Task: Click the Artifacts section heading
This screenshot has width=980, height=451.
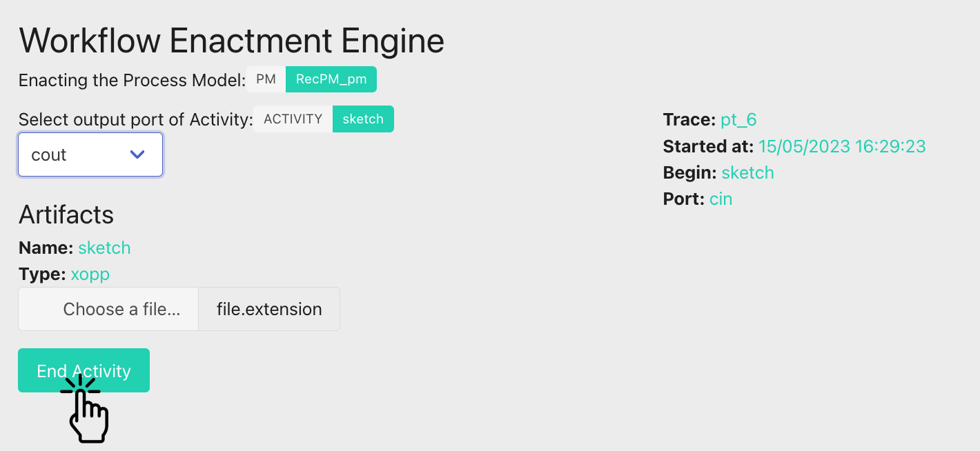Action: click(66, 214)
